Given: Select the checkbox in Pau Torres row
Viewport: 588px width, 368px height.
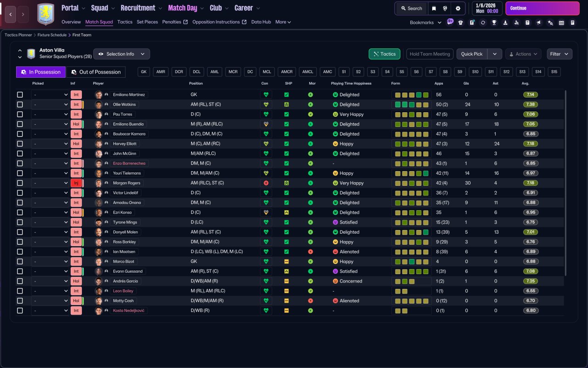Looking at the screenshot, I should click(x=20, y=114).
